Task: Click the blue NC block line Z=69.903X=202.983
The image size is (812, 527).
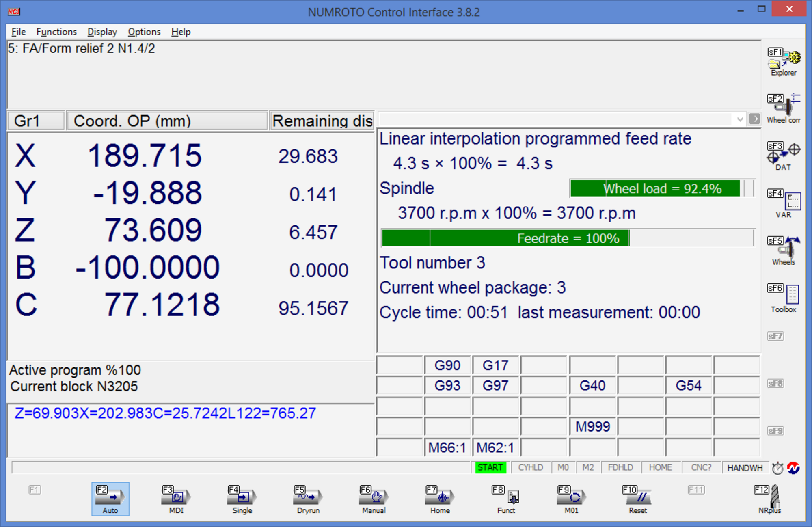Action: tap(165, 413)
